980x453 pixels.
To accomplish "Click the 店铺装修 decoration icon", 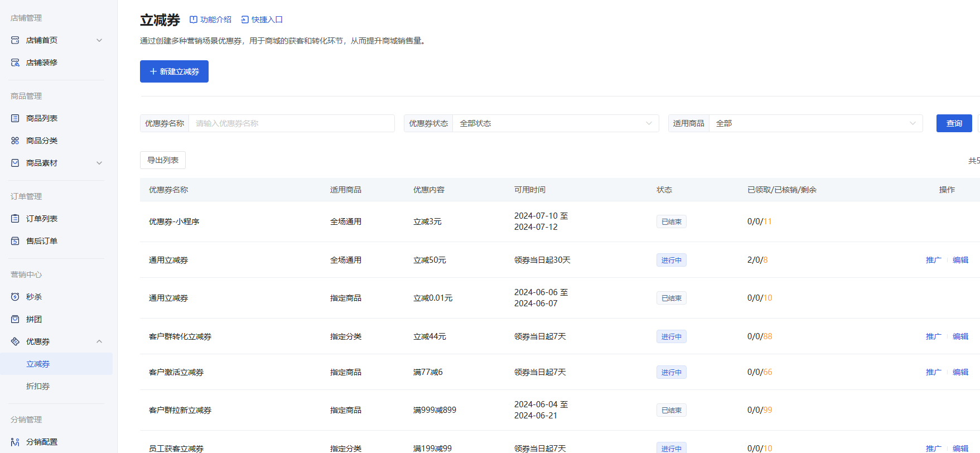I will click(x=15, y=62).
